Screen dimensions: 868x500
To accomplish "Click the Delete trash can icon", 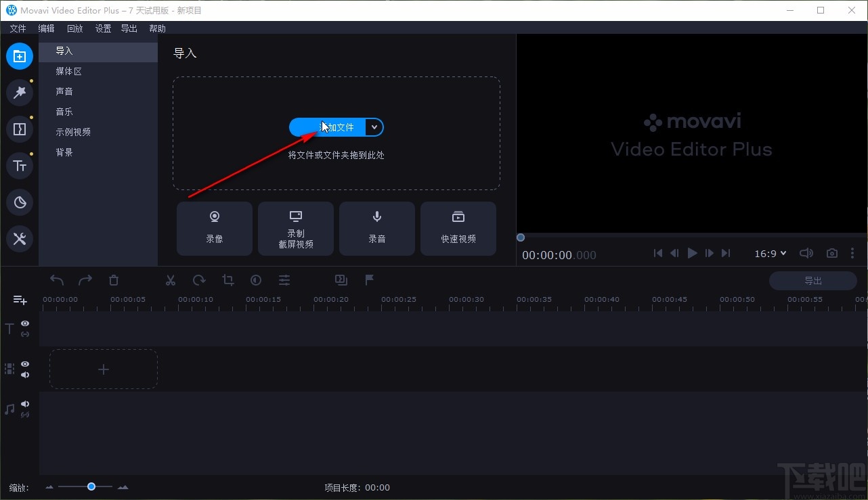I will coord(114,280).
